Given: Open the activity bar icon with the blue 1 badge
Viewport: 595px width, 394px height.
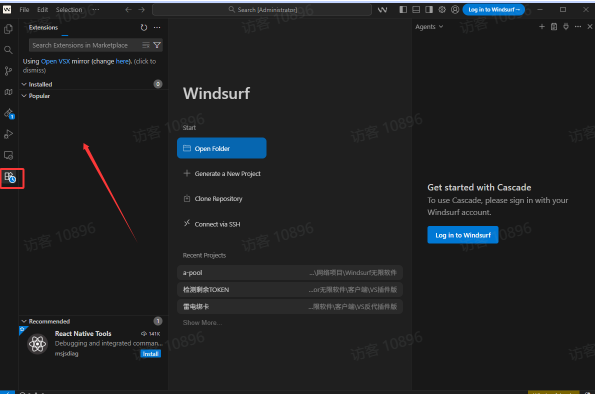Looking at the screenshot, I should point(9,113).
